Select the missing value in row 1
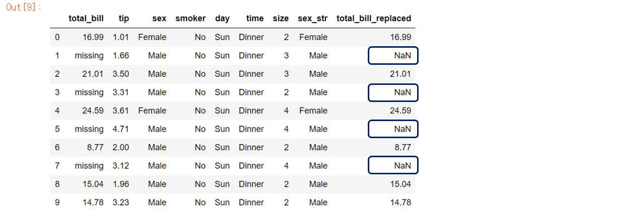Screen dimensions: 644x219 point(89,56)
